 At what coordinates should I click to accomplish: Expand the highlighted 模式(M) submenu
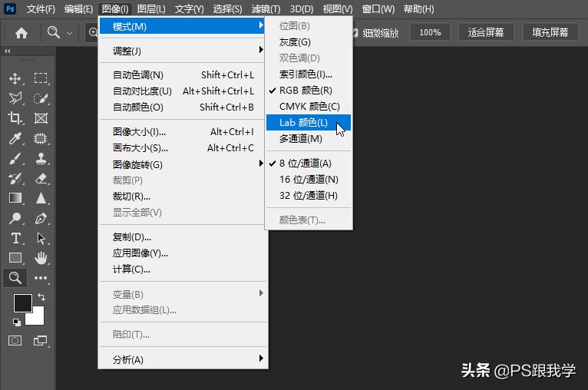click(x=182, y=26)
